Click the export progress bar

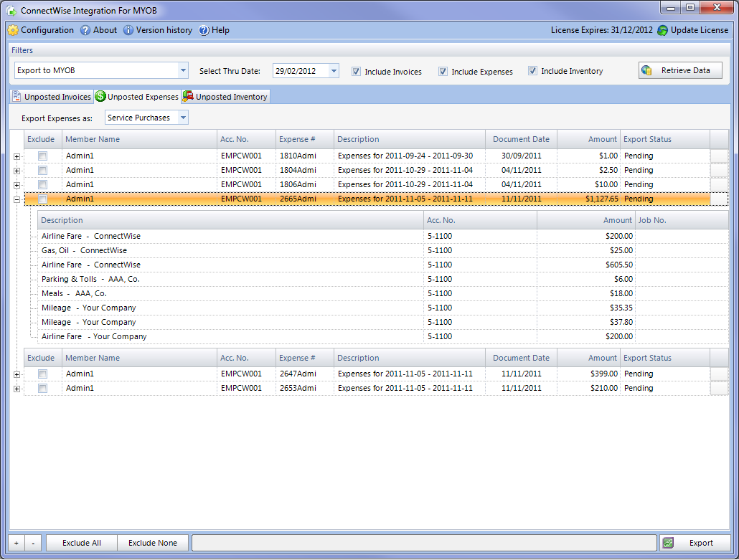[424, 543]
